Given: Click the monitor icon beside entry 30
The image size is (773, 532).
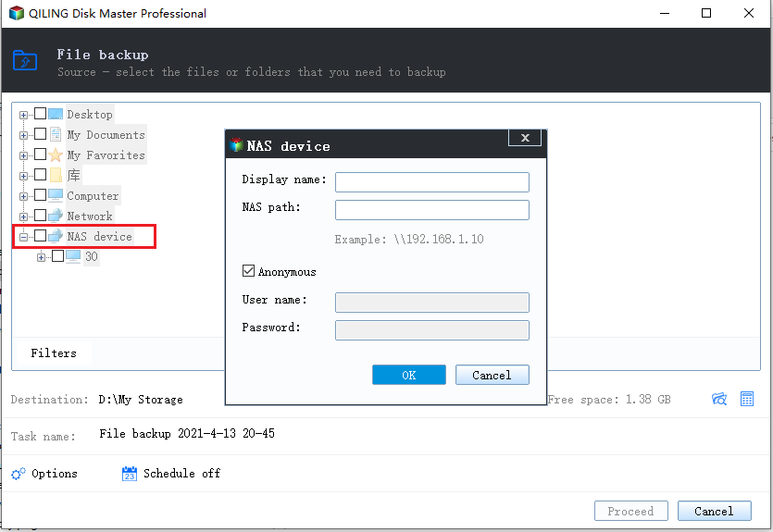Looking at the screenshot, I should pos(73,256).
